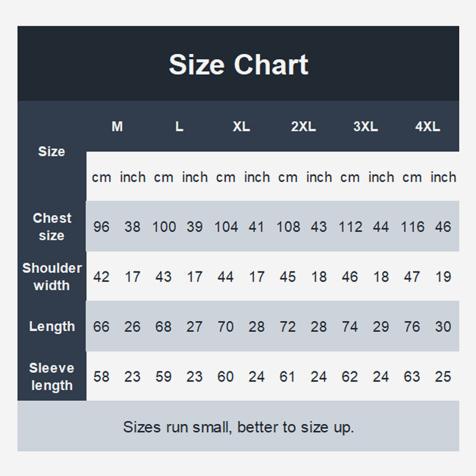Select the Sleeve length row label
476x476 pixels.
(52, 377)
